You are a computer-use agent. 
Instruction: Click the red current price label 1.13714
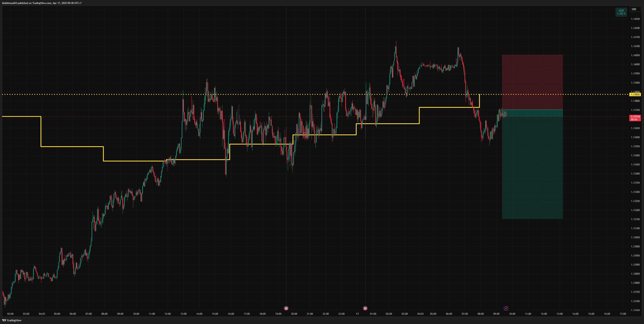pyautogui.click(x=635, y=117)
